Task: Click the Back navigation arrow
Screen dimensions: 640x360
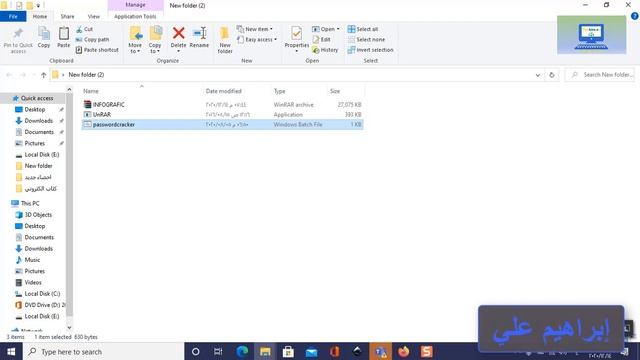Action: coord(9,75)
